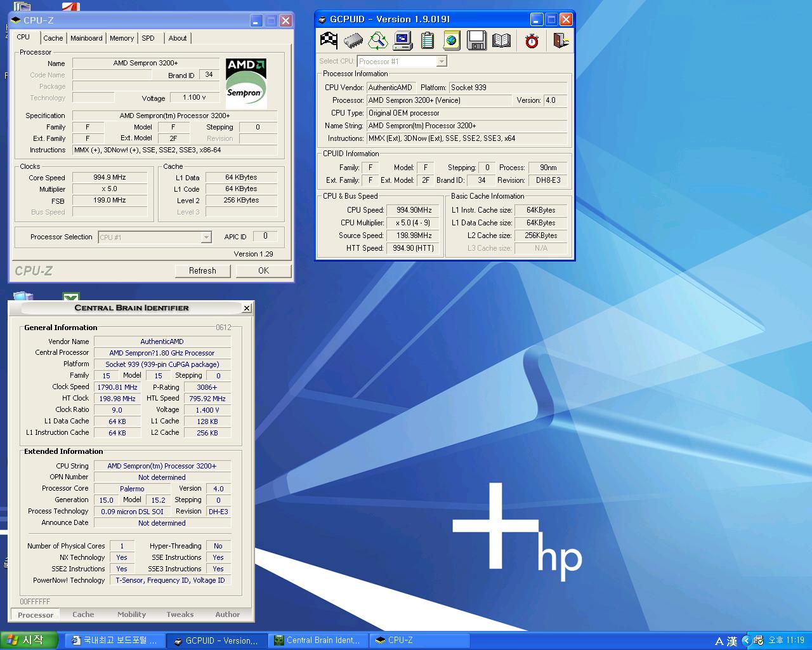812x650 pixels.
Task: Click the 'Version 1.29' label in CPU-Z
Action: 253,254
